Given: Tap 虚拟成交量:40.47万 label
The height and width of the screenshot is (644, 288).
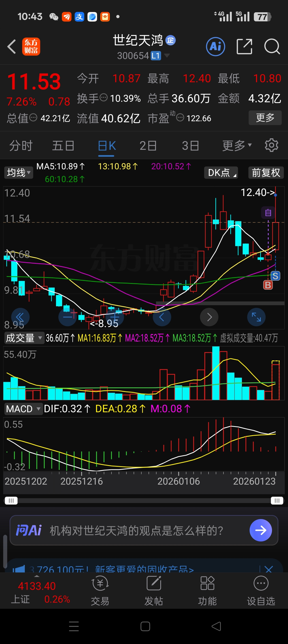Looking at the screenshot, I should pyautogui.click(x=249, y=338).
